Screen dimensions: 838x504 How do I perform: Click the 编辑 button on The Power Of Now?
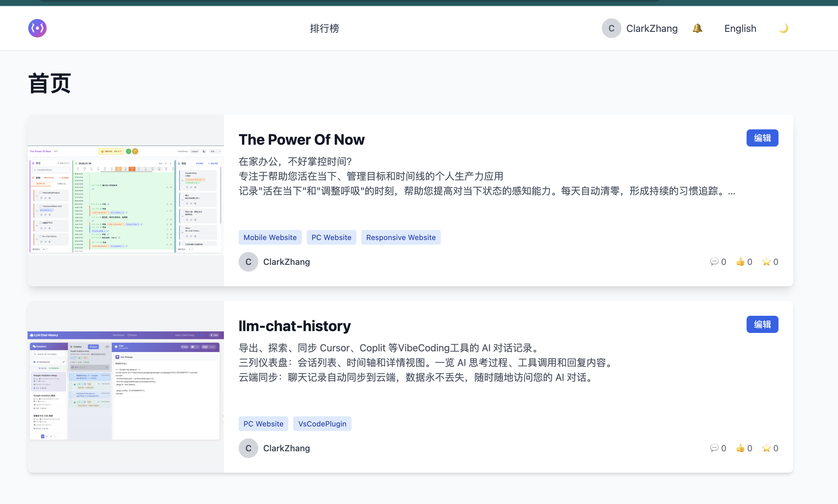point(762,138)
